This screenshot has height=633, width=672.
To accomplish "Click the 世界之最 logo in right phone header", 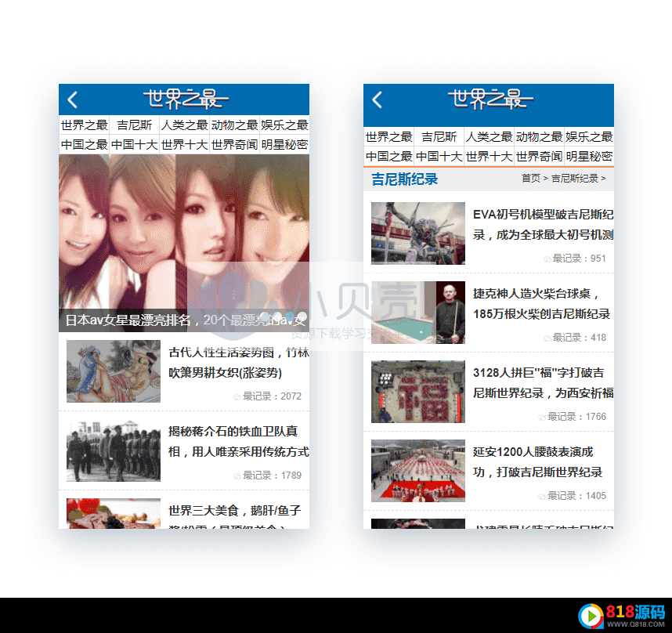I will (x=490, y=99).
